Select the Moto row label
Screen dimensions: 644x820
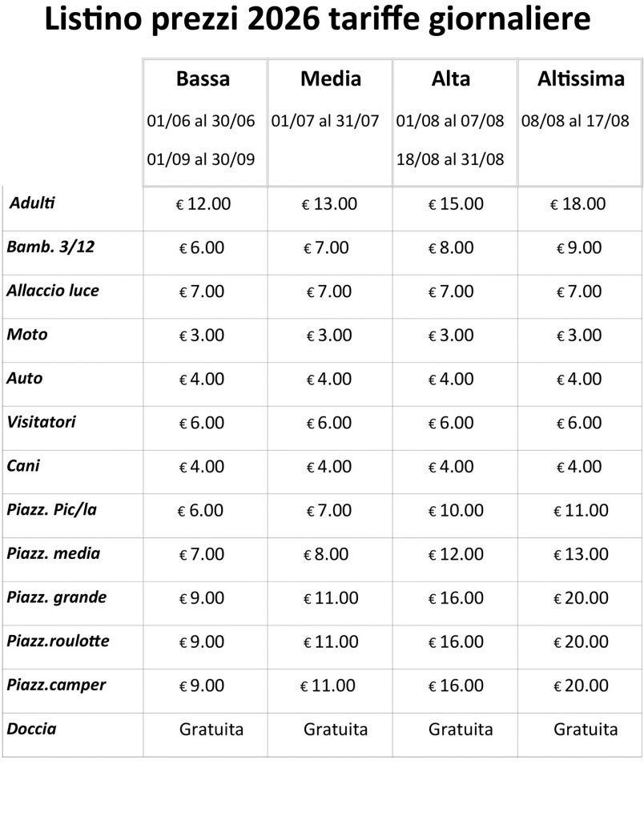(x=26, y=335)
